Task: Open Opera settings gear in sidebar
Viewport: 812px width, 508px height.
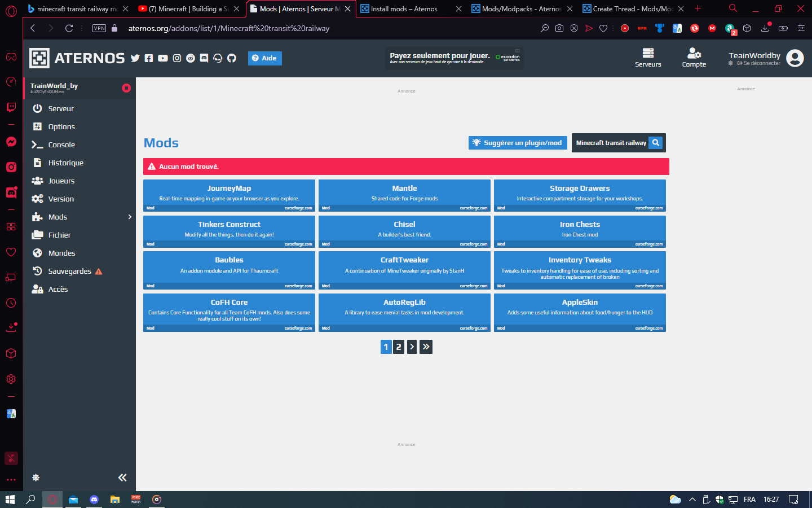Action: (x=11, y=379)
